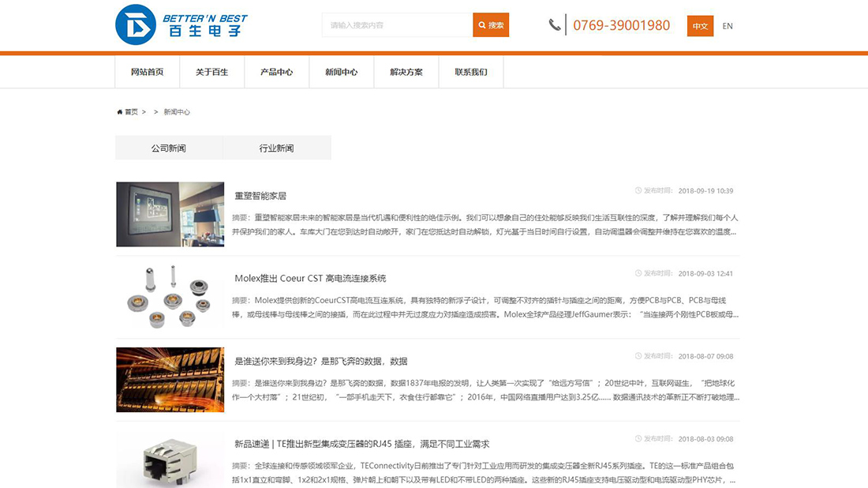Open the smart home article thumbnail image
The width and height of the screenshot is (868, 488).
(x=170, y=213)
